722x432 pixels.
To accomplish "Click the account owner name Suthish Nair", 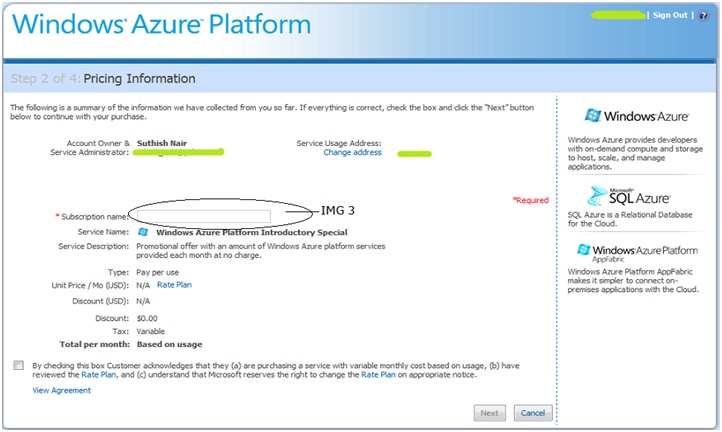I will coord(164,143).
